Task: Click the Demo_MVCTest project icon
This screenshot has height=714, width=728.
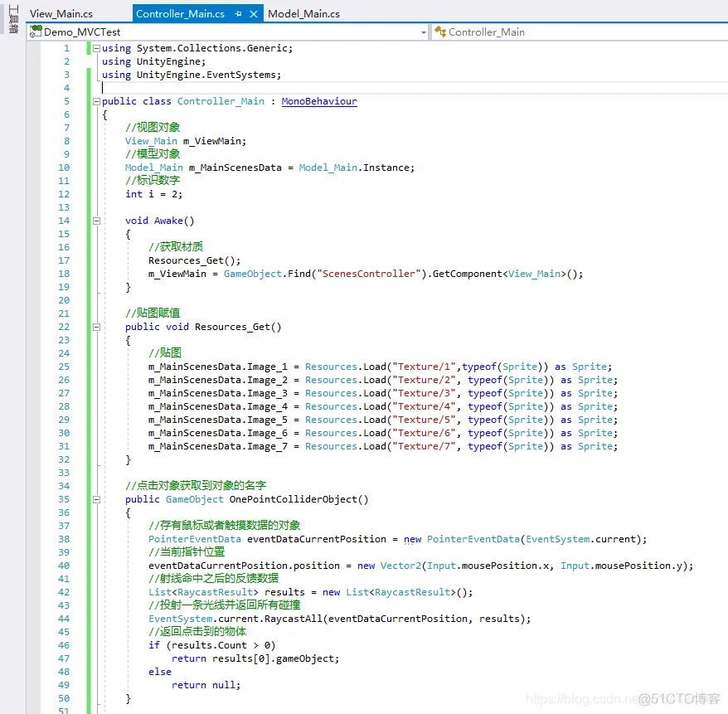Action: tap(36, 32)
